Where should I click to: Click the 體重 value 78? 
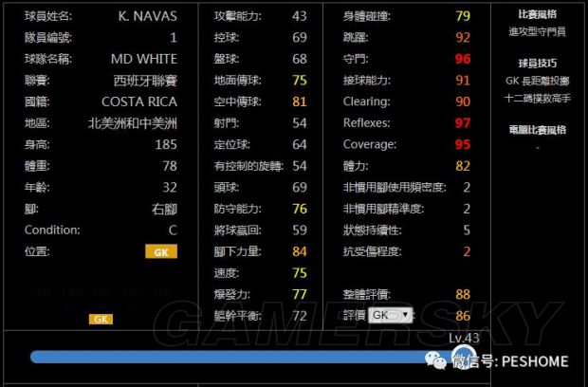pos(170,166)
